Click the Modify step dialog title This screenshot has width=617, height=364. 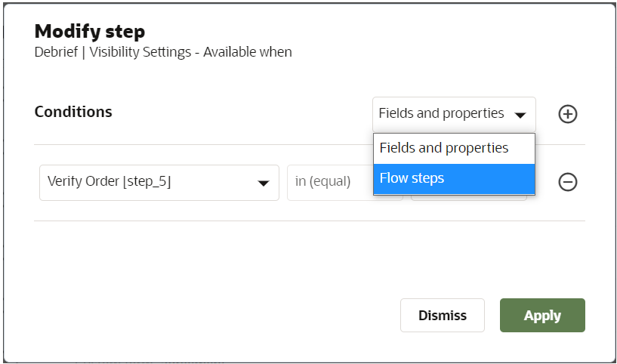(89, 32)
